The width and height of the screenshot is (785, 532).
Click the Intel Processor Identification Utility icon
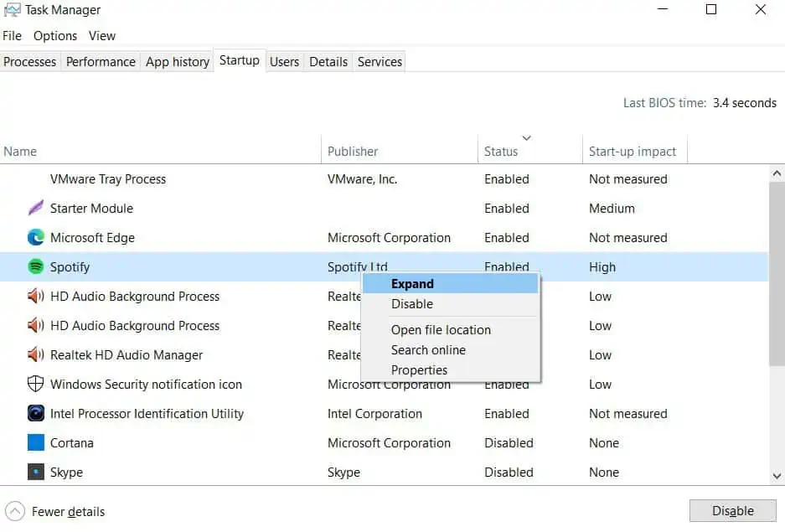coord(35,413)
